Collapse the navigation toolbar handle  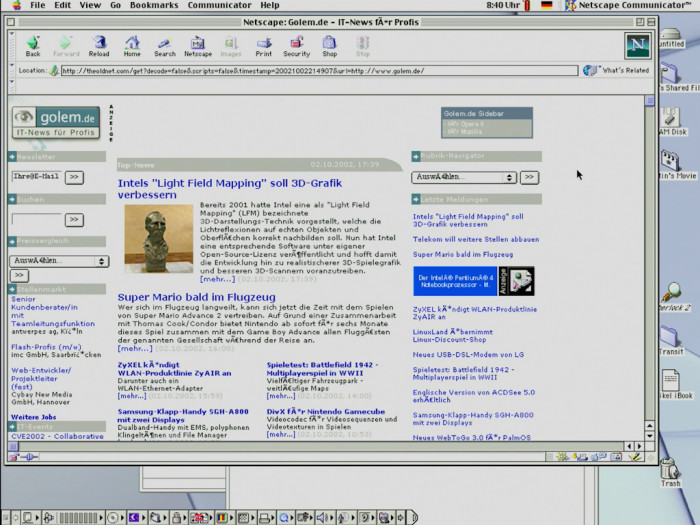pos(12,46)
